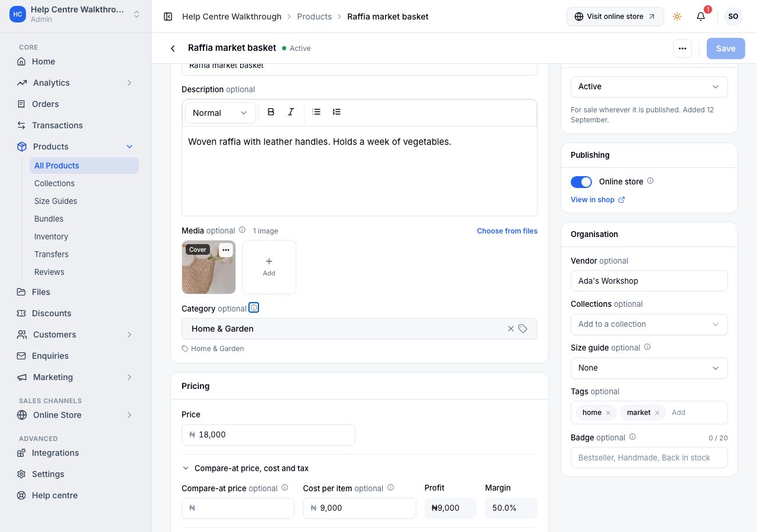
Task: Open Files in the sidebar
Action: (x=76, y=292)
